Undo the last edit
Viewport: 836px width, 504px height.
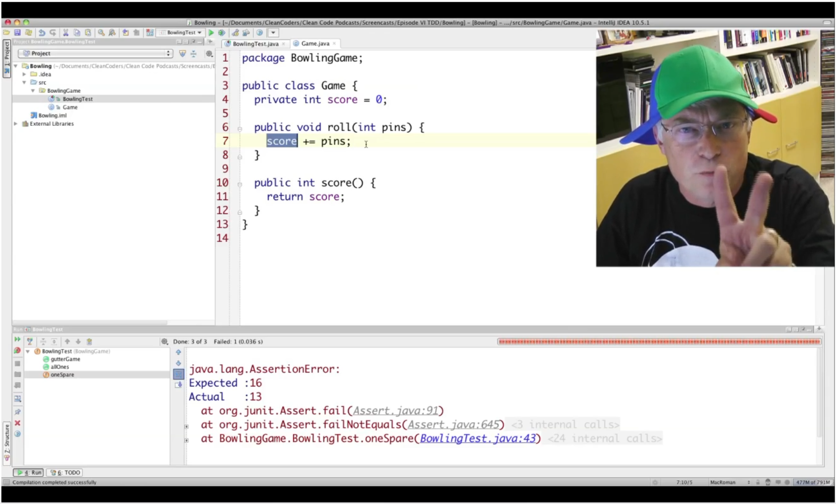[42, 33]
